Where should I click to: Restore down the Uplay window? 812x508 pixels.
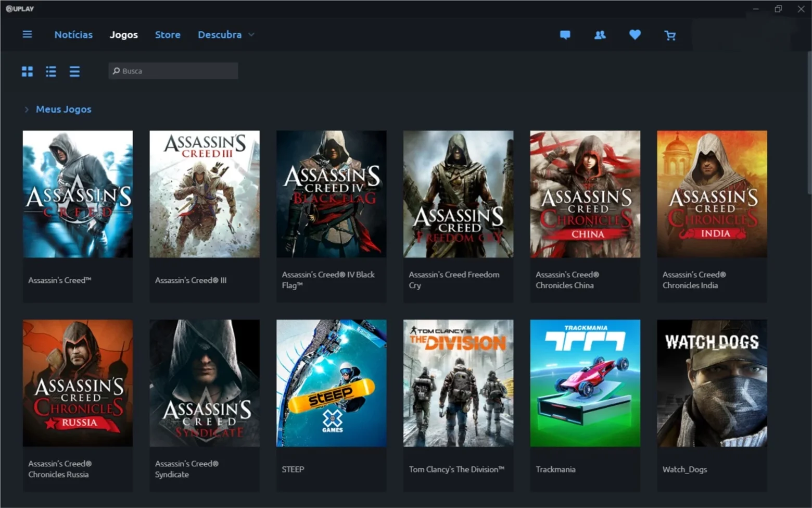click(778, 9)
